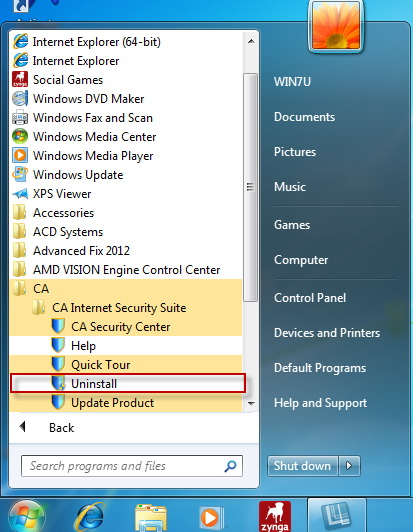This screenshot has height=532, width=413.
Task: Open Control Panel from right pane
Action: tap(310, 298)
